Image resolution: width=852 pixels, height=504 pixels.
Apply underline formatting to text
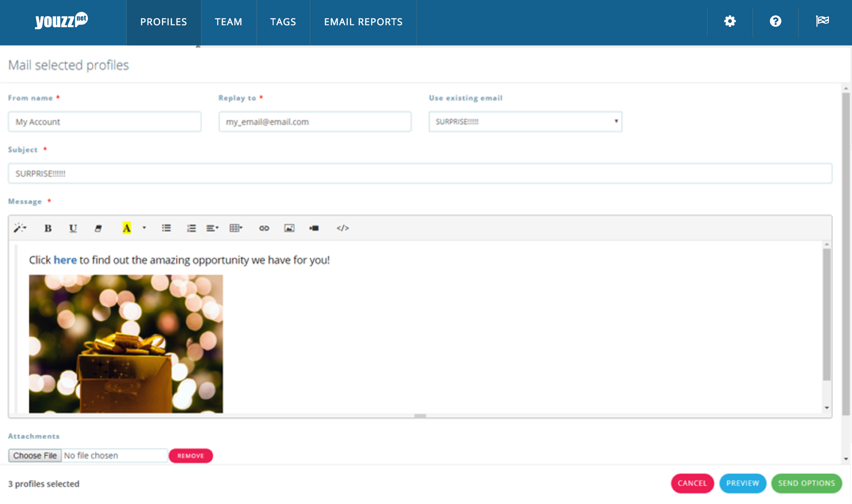tap(73, 228)
